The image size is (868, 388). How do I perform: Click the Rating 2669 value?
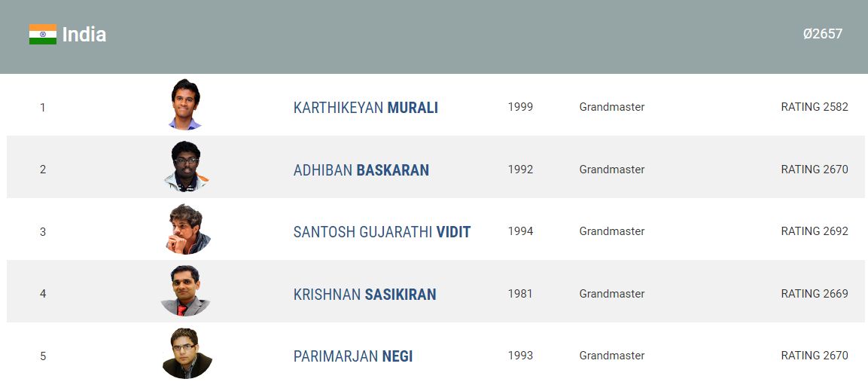pos(814,294)
